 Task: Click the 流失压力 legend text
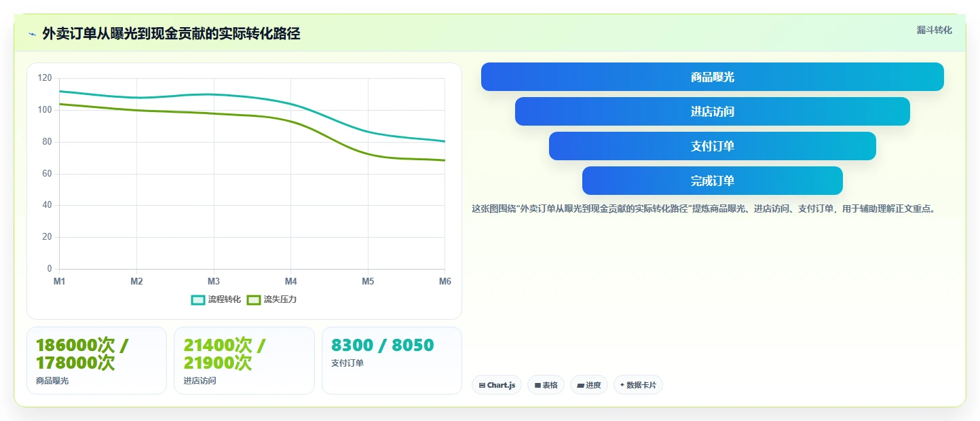tap(280, 299)
